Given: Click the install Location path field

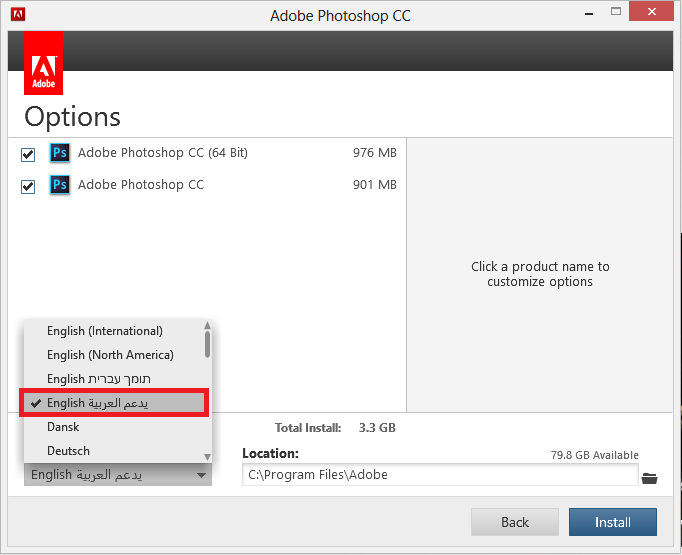Looking at the screenshot, I should (440, 475).
